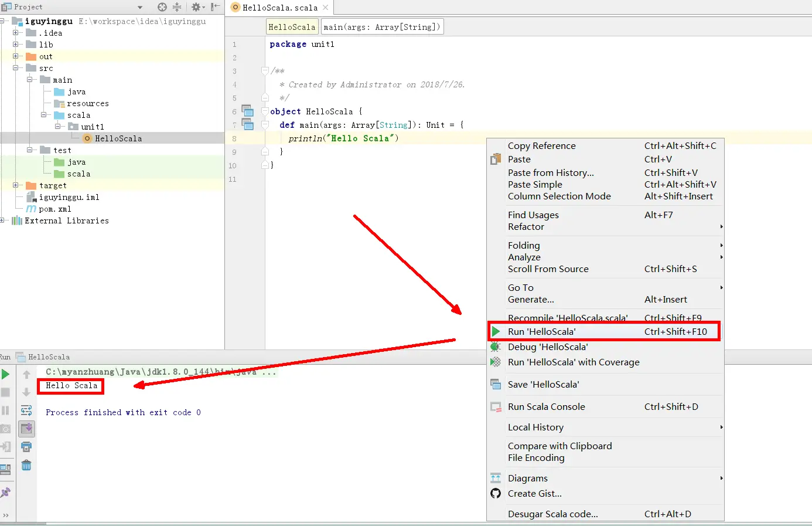Image resolution: width=812 pixels, height=526 pixels.
Task: Collapse the main folder node
Action: click(x=30, y=80)
